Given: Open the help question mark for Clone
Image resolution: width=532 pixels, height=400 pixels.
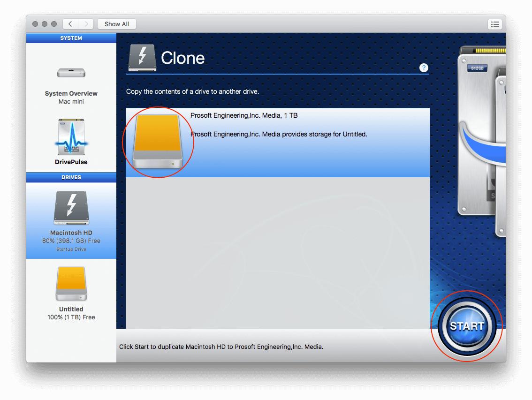Looking at the screenshot, I should pos(424,68).
